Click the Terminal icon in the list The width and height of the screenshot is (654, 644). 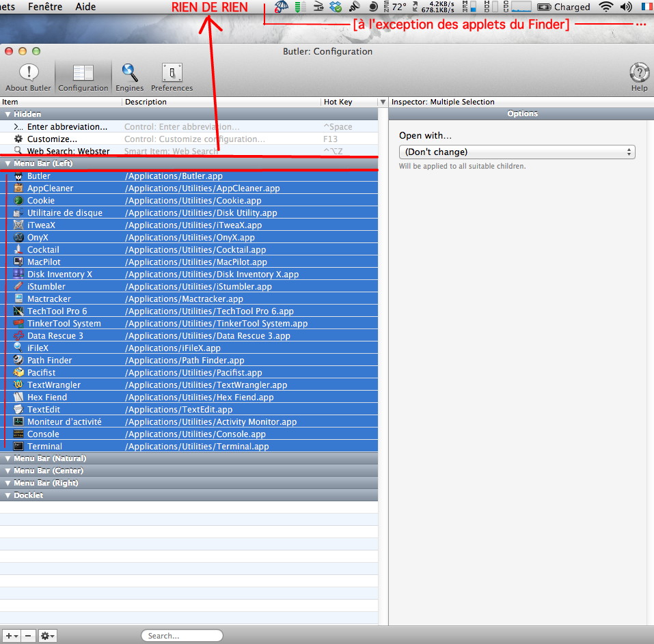[x=19, y=447]
